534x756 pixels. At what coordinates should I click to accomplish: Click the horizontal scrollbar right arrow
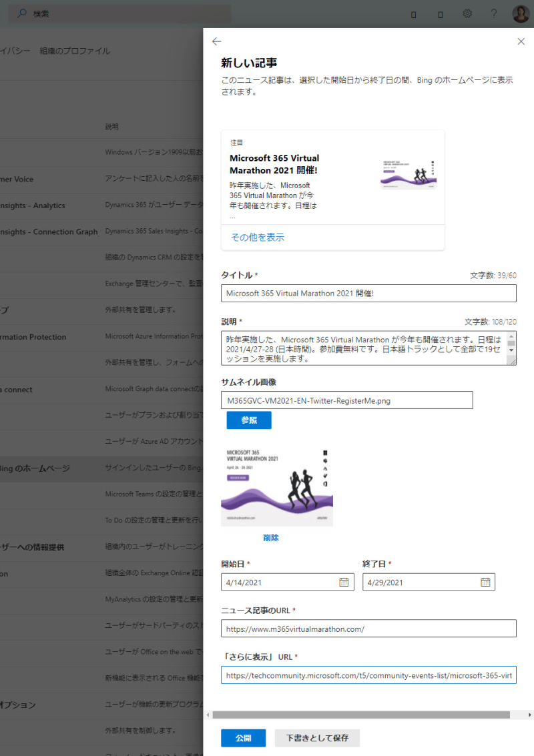529,715
